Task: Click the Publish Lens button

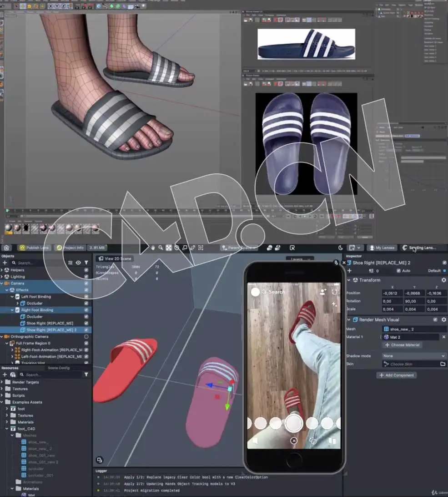Action: (34, 248)
